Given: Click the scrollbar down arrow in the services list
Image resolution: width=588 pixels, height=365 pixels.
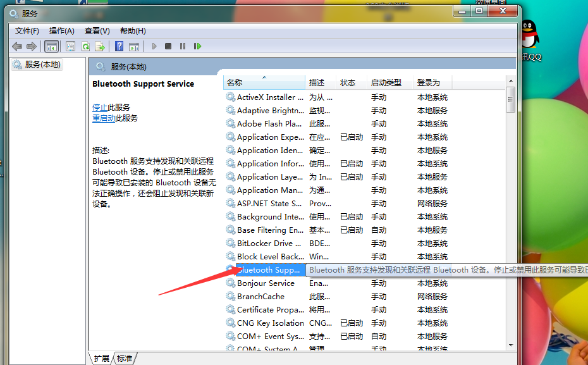Looking at the screenshot, I should tap(510, 345).
